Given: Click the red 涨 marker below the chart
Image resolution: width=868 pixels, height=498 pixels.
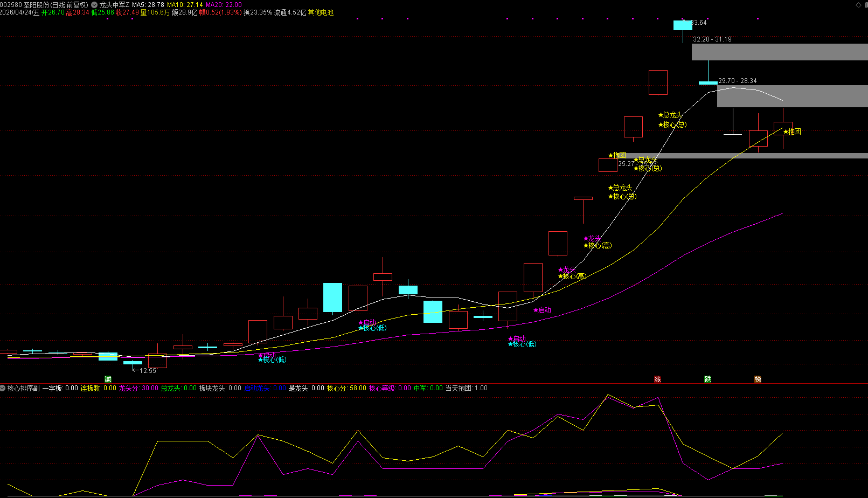Looking at the screenshot, I should tap(657, 379).
